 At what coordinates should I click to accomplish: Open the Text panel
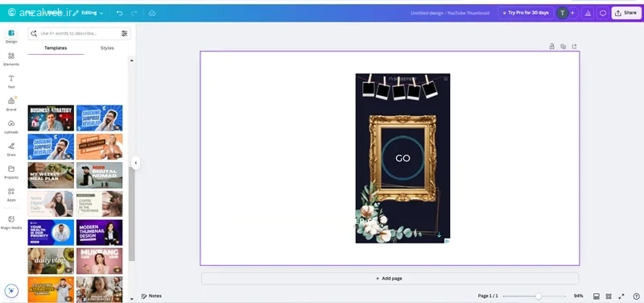point(11,81)
